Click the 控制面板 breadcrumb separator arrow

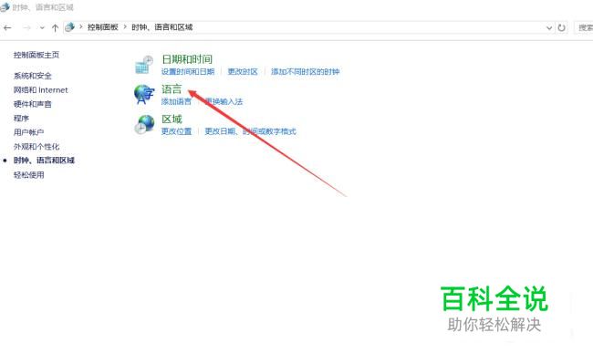(125, 27)
